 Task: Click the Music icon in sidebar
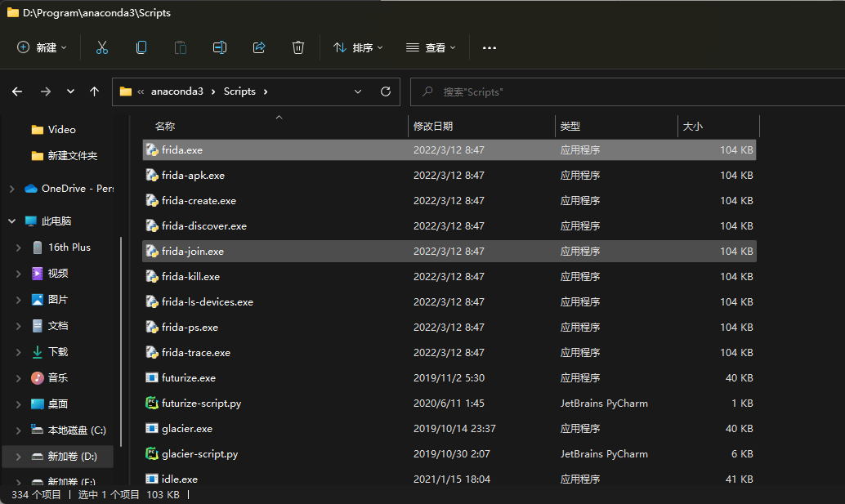click(38, 377)
